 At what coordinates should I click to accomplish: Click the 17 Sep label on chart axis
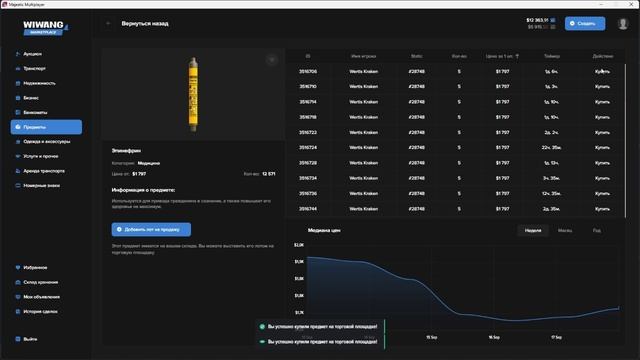556,338
